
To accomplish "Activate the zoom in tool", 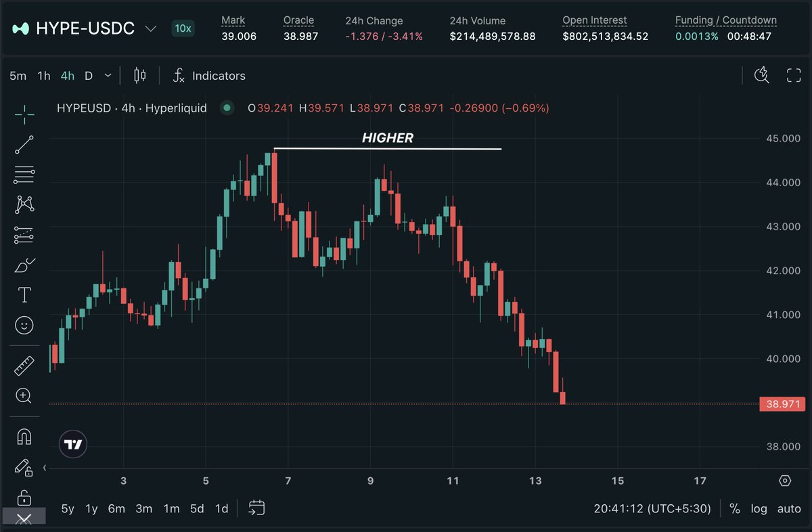I will pyautogui.click(x=24, y=396).
